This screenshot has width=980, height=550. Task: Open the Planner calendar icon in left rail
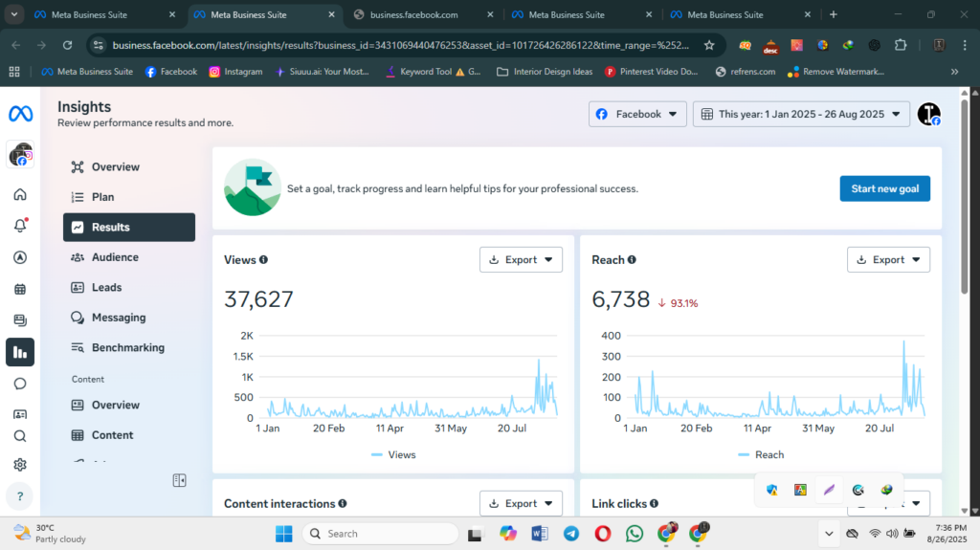[x=20, y=289]
